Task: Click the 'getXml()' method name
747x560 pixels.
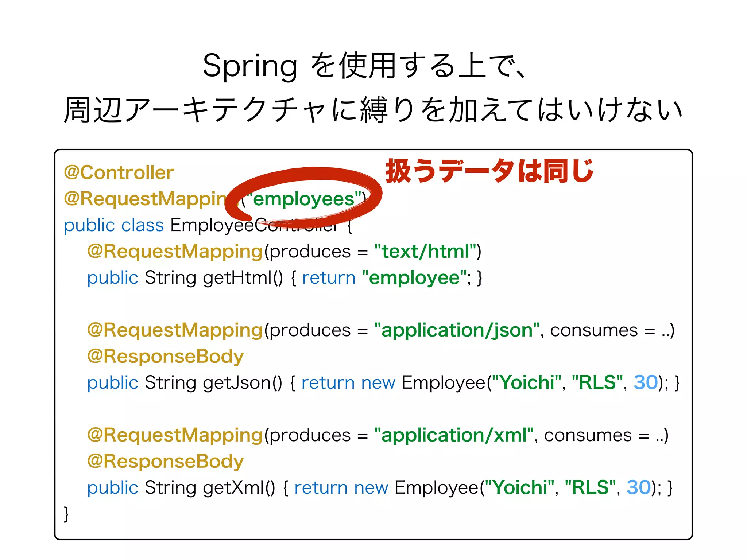Action: [x=239, y=487]
